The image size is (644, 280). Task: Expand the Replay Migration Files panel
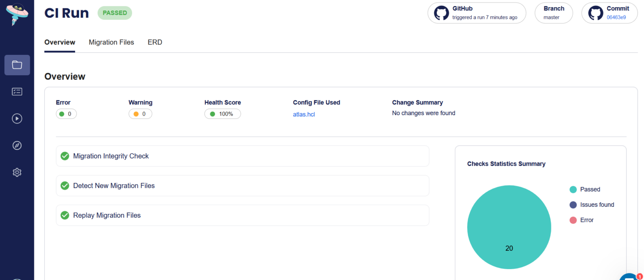(x=242, y=215)
